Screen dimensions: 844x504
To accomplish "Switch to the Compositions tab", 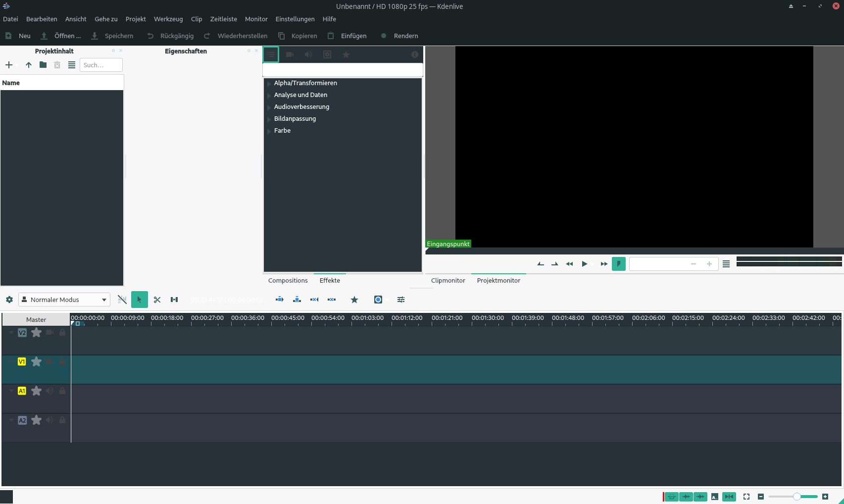I will click(x=288, y=280).
